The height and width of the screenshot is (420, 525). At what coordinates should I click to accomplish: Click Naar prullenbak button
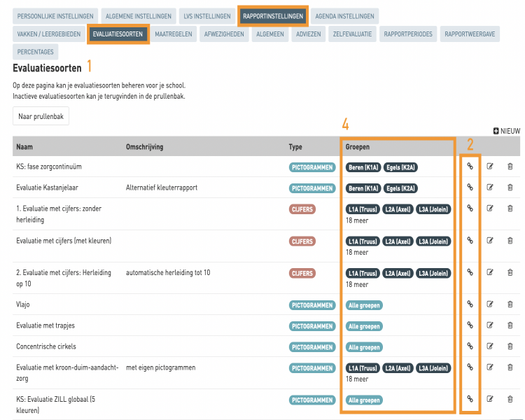41,116
